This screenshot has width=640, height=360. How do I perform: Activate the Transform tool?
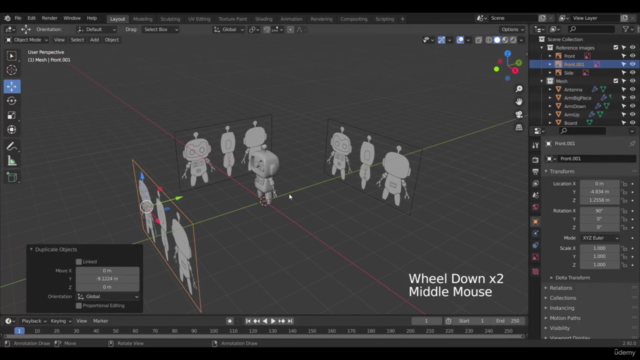[11, 129]
